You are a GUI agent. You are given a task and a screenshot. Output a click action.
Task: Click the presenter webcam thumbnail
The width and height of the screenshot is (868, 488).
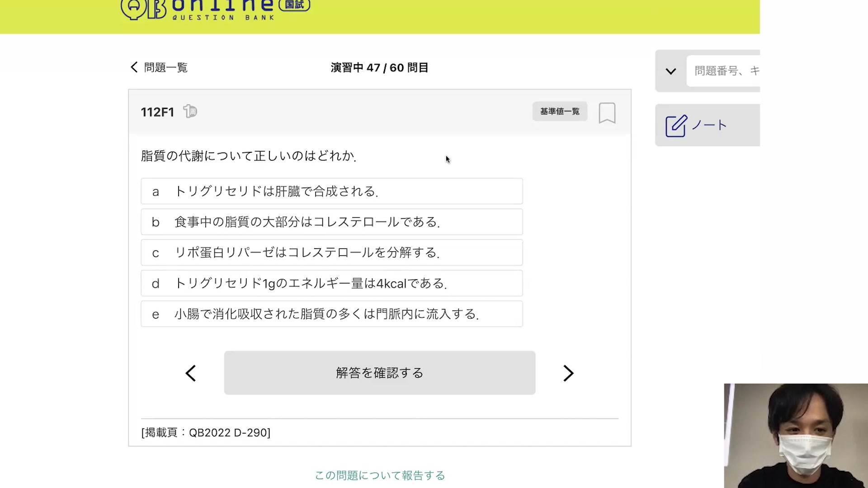tap(796, 436)
